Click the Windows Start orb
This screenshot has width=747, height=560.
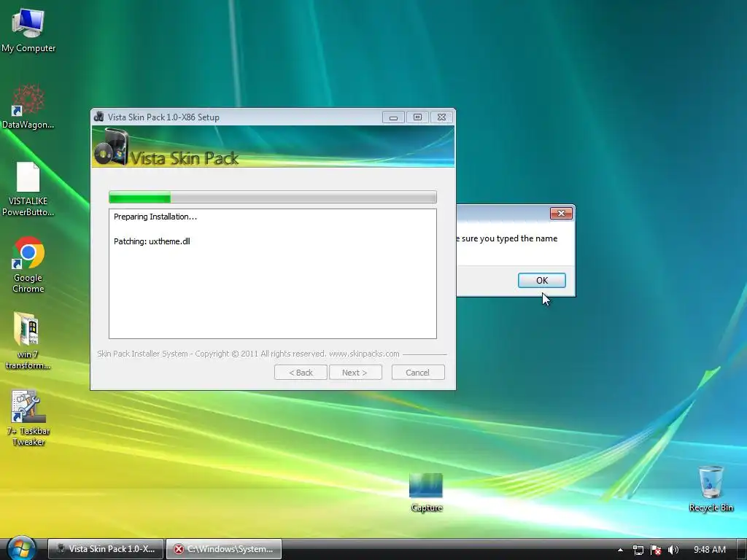pos(21,548)
